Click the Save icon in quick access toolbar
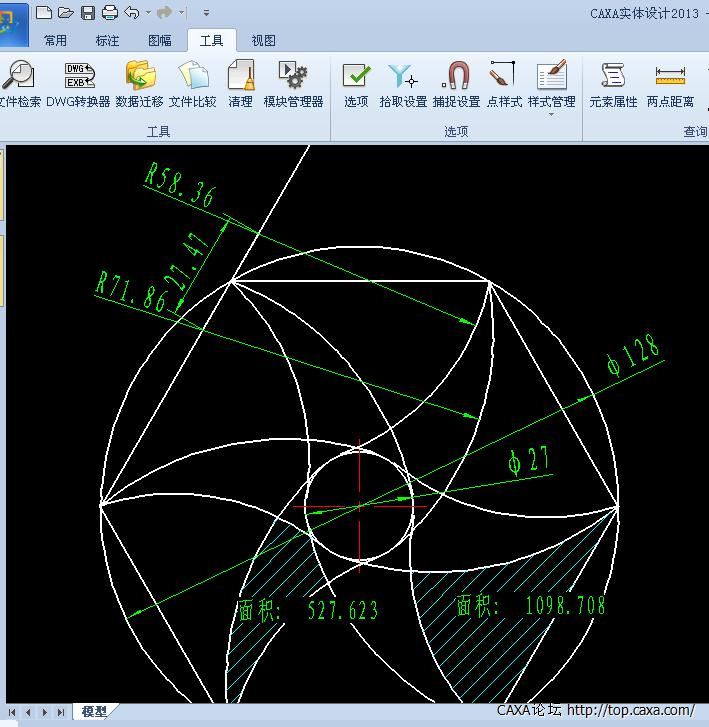Viewport: 709px width, 727px height. coord(88,13)
